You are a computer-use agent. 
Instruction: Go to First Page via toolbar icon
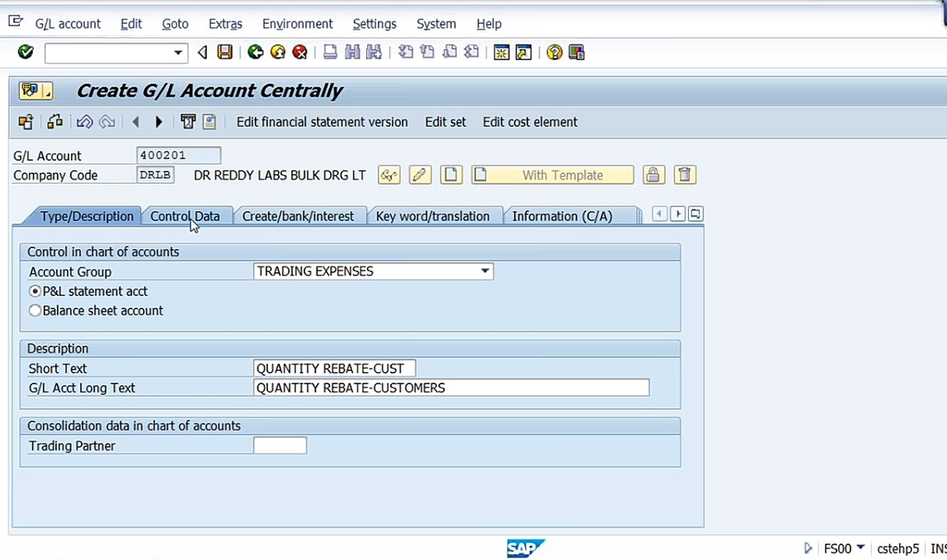pos(405,52)
